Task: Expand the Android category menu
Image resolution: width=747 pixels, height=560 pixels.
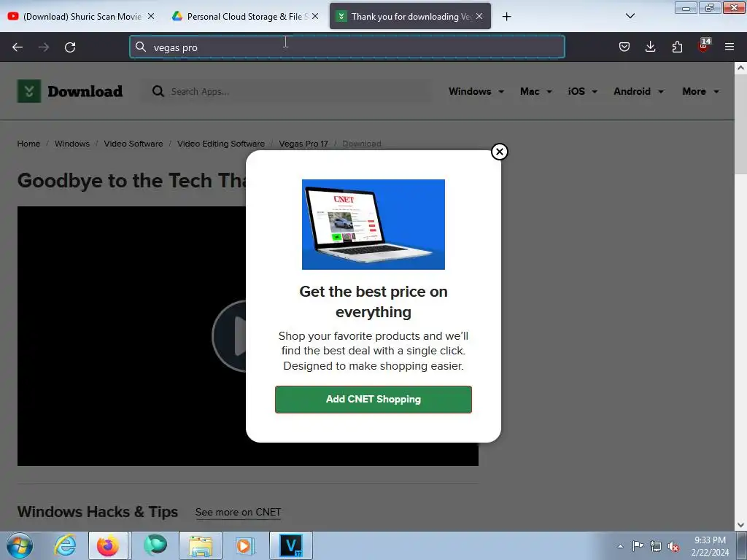Action: tap(638, 91)
